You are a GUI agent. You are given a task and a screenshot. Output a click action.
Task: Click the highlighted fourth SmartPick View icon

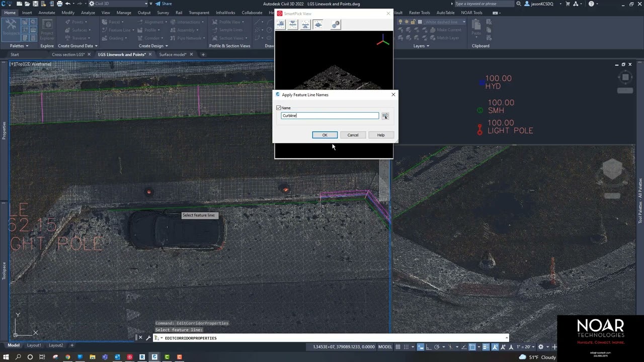pyautogui.click(x=318, y=24)
